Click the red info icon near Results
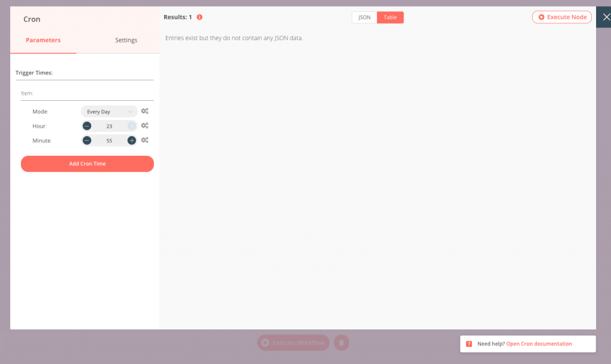The image size is (611, 364). (x=199, y=17)
